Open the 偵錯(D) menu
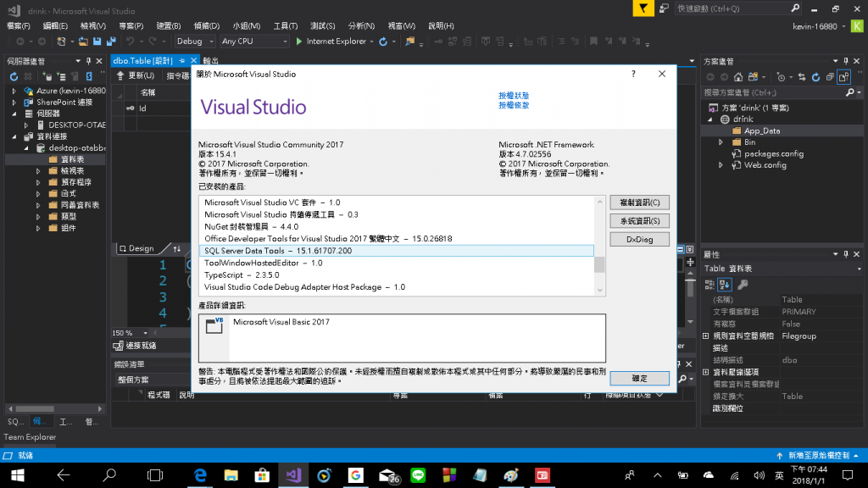 click(x=207, y=26)
